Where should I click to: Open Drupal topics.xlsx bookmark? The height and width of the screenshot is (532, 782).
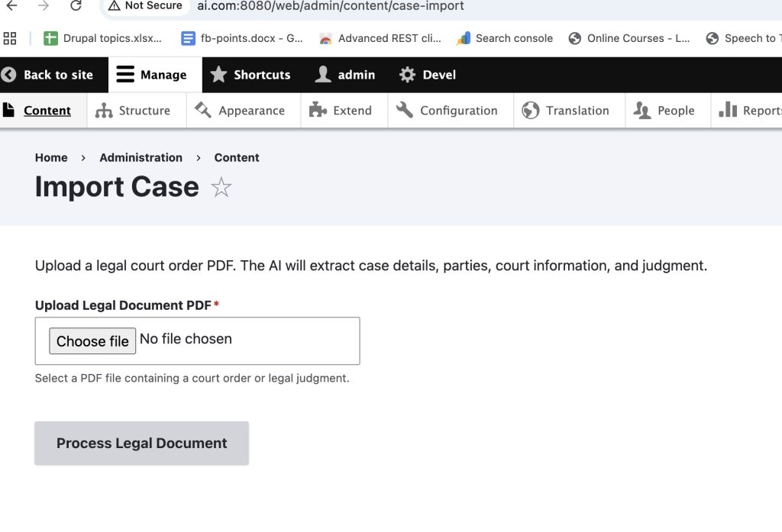(103, 38)
